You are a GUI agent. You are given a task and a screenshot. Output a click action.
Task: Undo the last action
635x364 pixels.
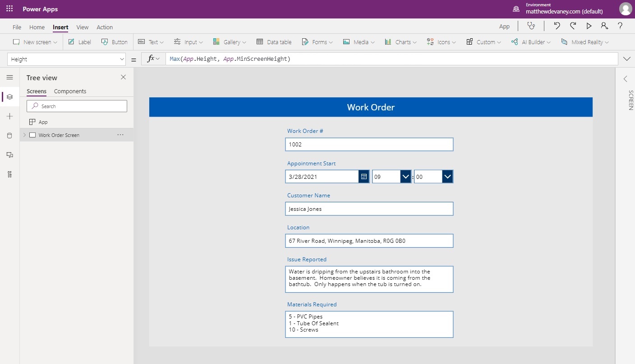(x=557, y=26)
